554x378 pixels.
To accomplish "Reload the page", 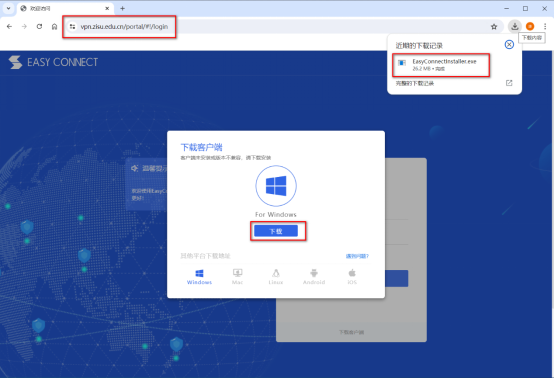I will tap(39, 26).
